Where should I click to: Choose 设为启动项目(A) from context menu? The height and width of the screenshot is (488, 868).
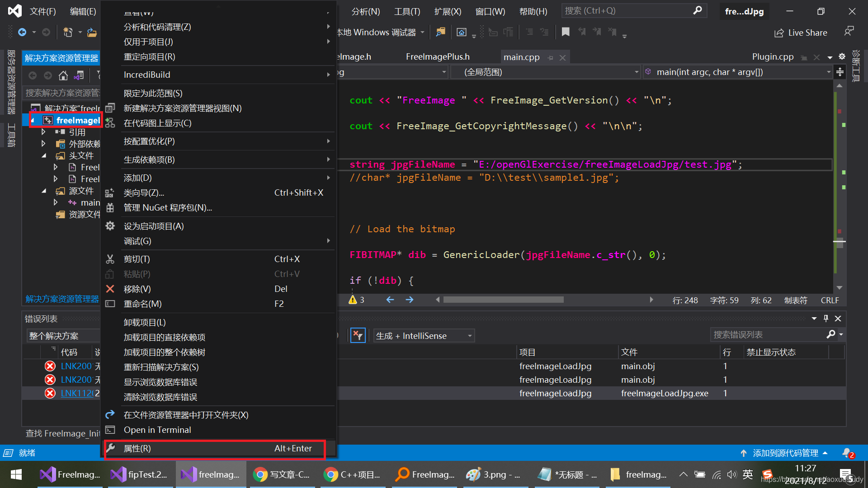154,226
